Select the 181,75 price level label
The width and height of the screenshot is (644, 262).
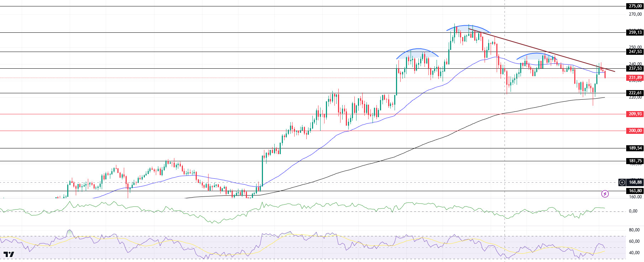(x=635, y=161)
